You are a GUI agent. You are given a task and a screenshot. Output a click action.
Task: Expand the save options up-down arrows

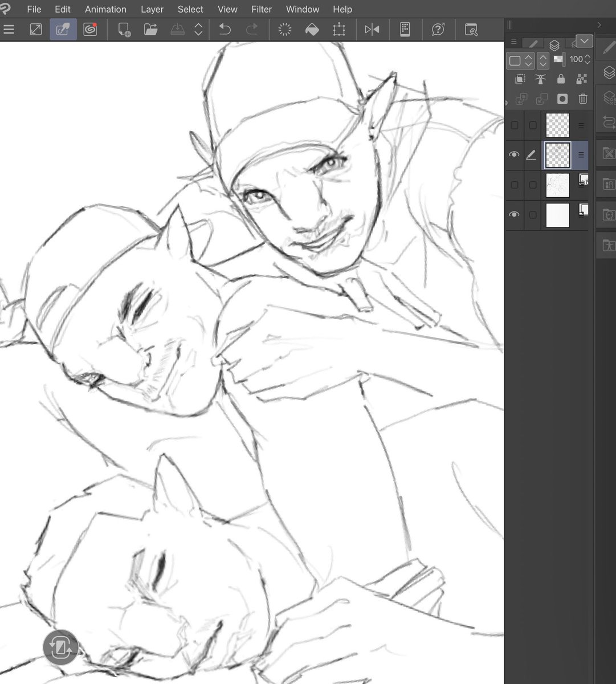click(198, 30)
